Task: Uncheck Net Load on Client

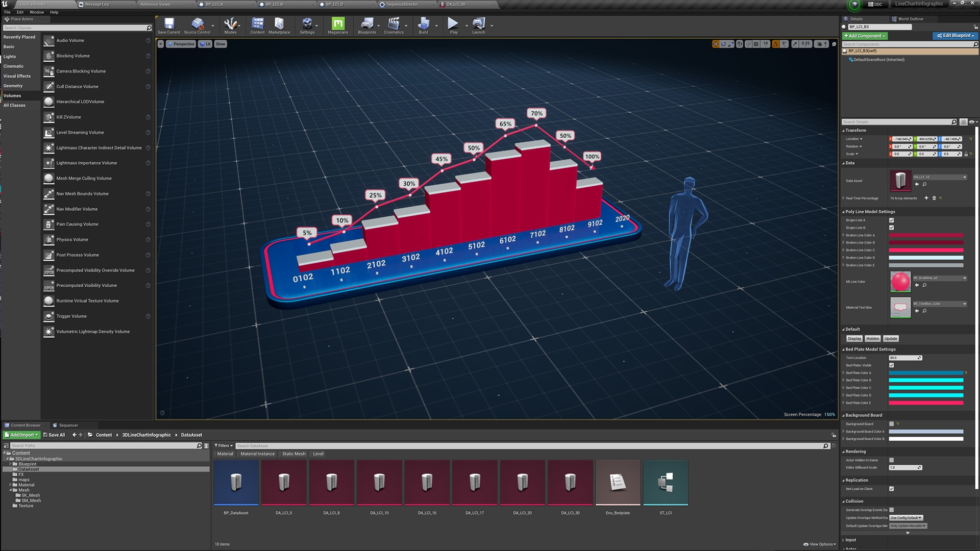Action: coord(891,488)
